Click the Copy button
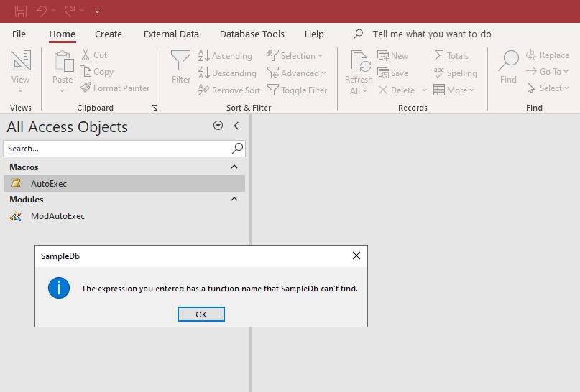Viewport: 580px width, 392px height. point(96,71)
